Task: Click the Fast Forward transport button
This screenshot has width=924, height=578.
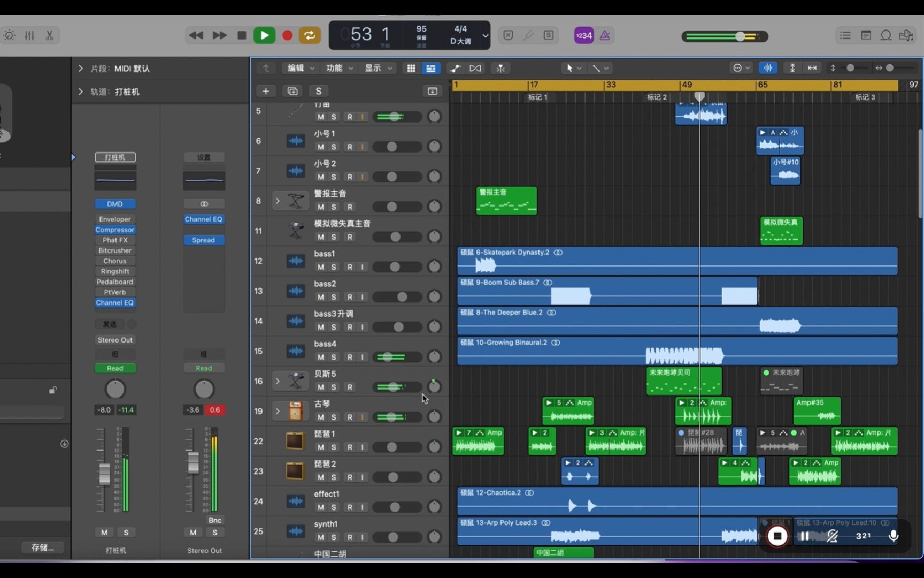Action: click(219, 35)
